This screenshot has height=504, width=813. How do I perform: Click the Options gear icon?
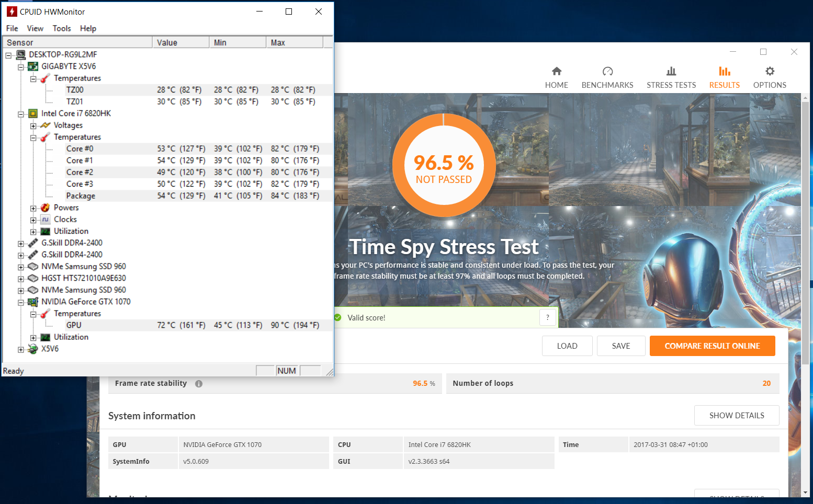tap(770, 71)
